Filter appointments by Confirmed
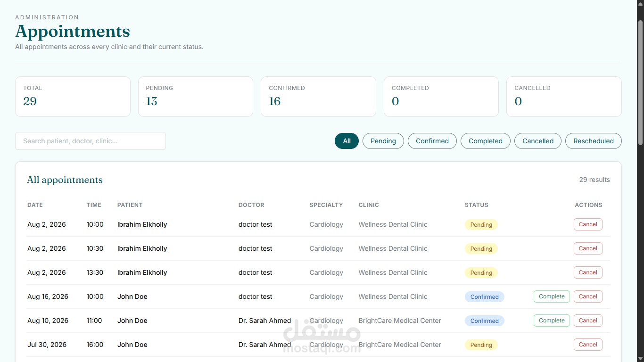 pos(432,141)
